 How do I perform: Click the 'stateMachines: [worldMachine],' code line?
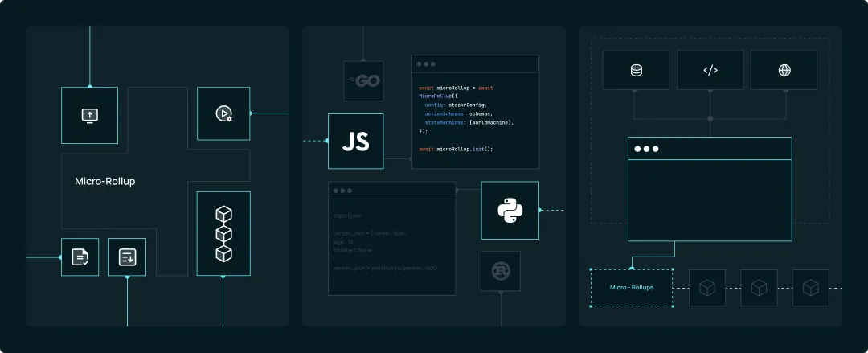[469, 122]
